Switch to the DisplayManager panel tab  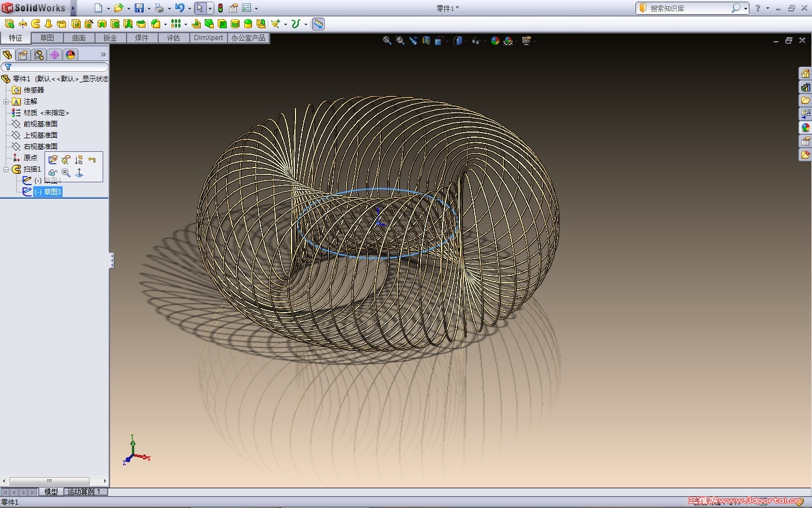click(x=70, y=55)
